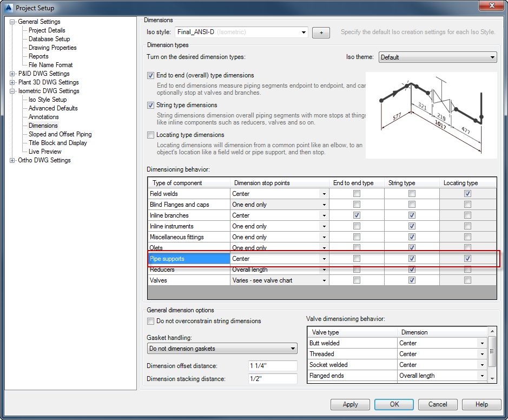Open Gasket handling dropdown
Viewport: 508px width, 420px height.
pyautogui.click(x=222, y=349)
